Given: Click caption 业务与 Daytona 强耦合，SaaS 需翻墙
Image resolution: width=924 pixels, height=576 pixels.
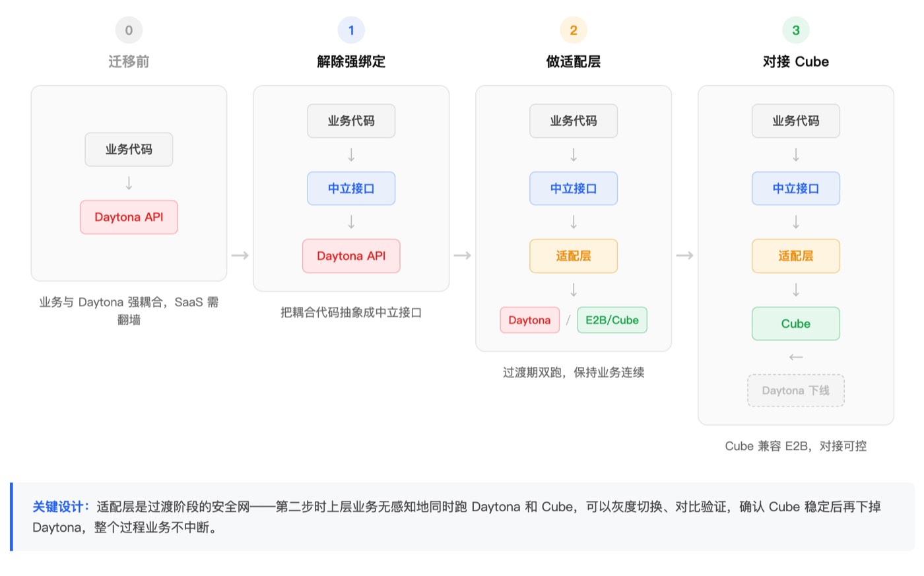Looking at the screenshot, I should pyautogui.click(x=129, y=311).
